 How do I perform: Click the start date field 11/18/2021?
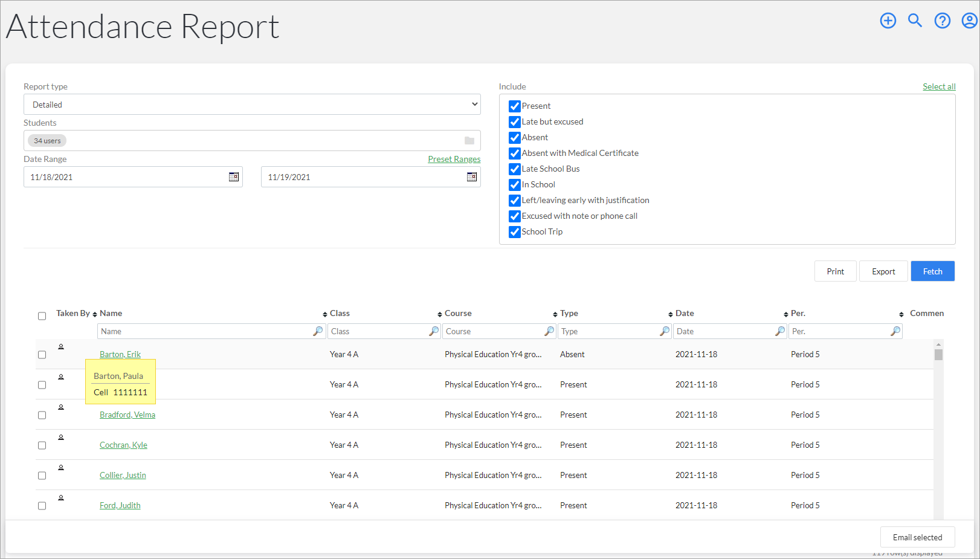(x=133, y=177)
